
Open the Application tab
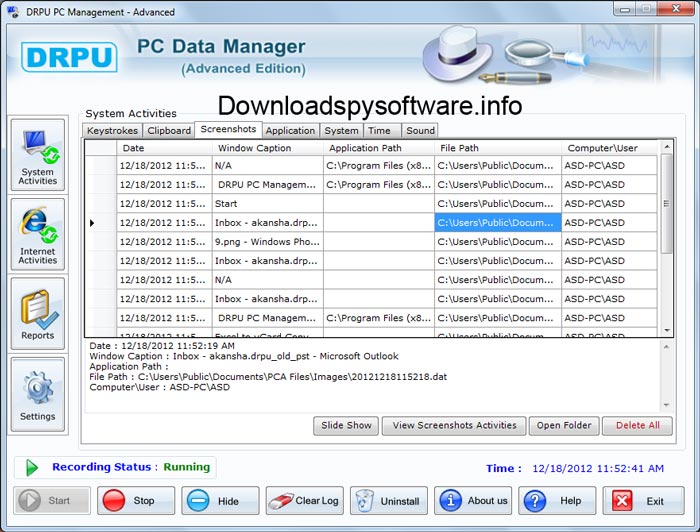[290, 130]
